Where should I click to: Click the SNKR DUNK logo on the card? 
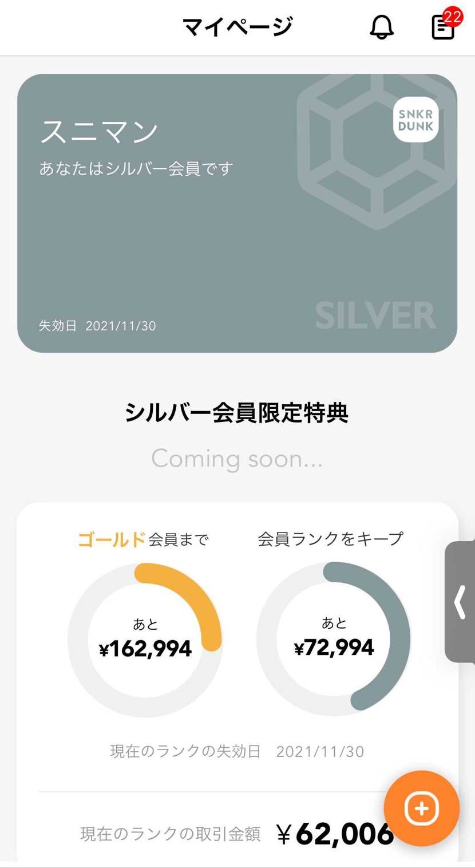click(x=417, y=121)
